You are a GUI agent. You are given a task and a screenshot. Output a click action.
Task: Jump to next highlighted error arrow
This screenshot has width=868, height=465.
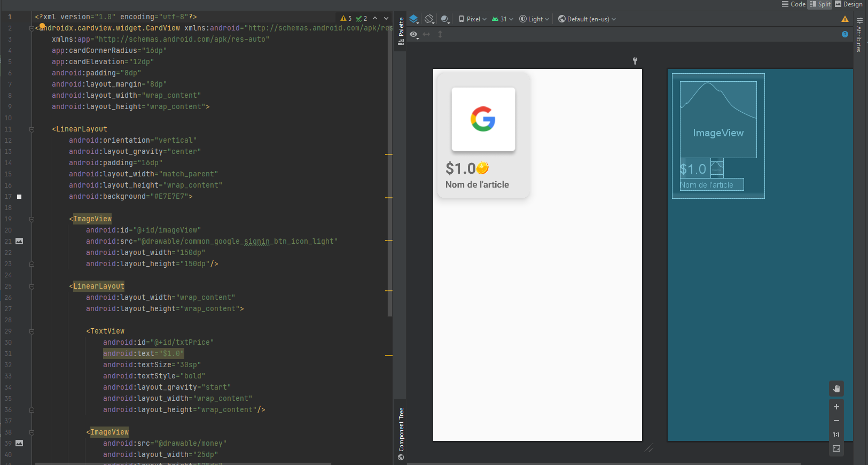[386, 18]
